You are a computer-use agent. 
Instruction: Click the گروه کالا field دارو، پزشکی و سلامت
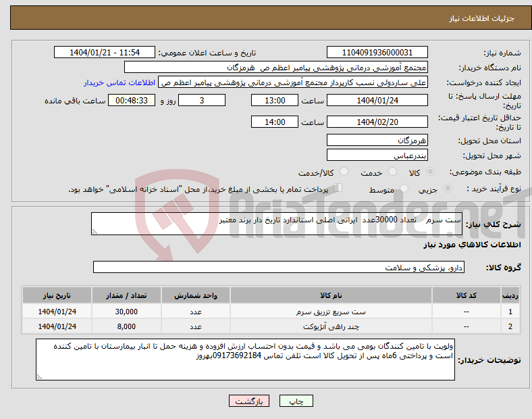[x=279, y=267]
